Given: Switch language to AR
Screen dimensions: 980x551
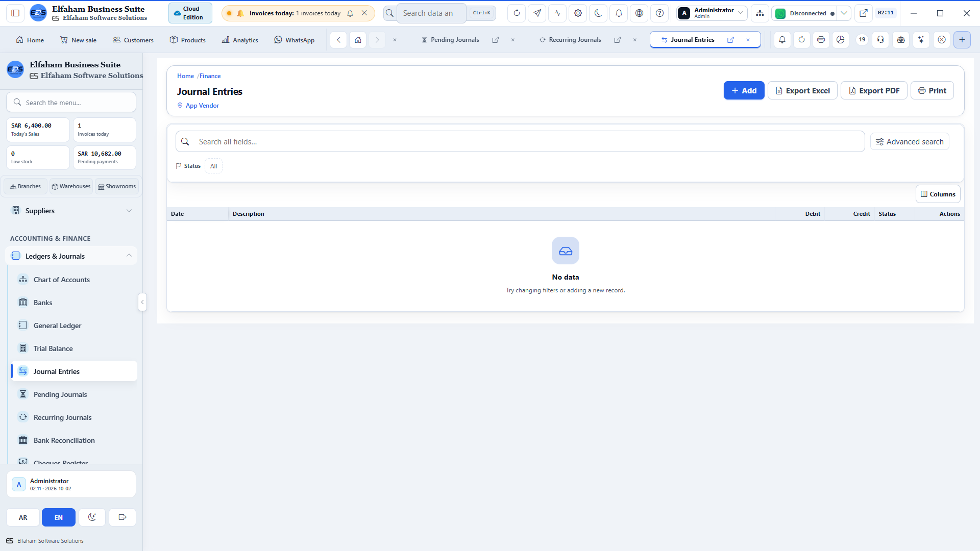Looking at the screenshot, I should pyautogui.click(x=23, y=517).
